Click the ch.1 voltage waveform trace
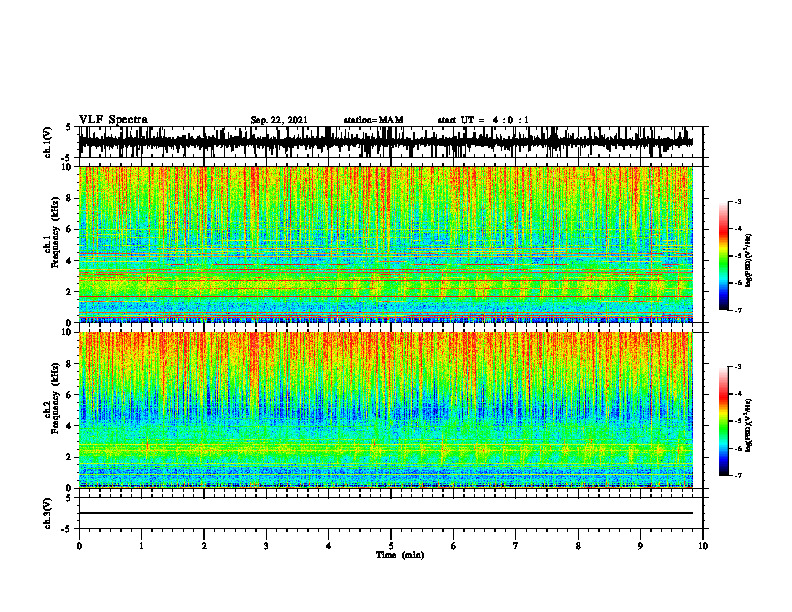Screen dimensions: 792x612 click(386, 142)
